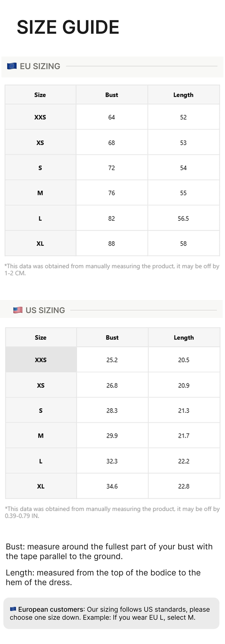Select the highlighted XXS row in the US sizing table
Image resolution: width=225 pixels, height=644 pixels.
tap(112, 360)
